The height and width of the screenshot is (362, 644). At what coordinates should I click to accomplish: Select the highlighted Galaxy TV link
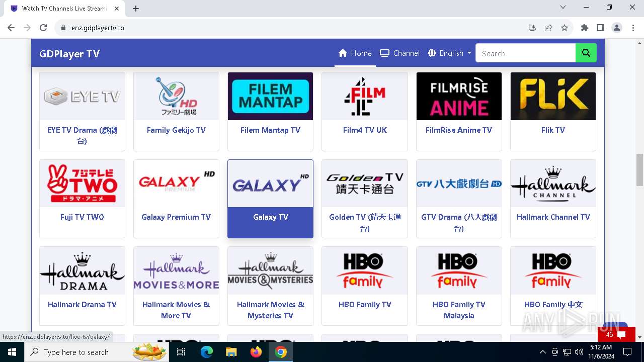point(271,217)
